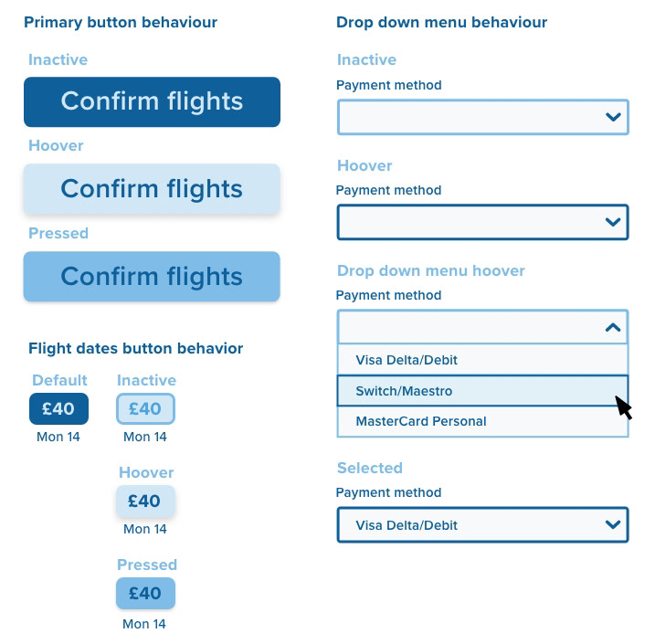Click the Drop down menu behaviour heading
The height and width of the screenshot is (644, 655).
tap(441, 22)
